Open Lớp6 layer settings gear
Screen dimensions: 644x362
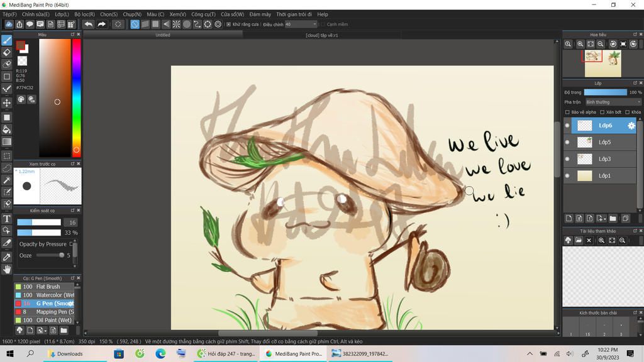631,126
